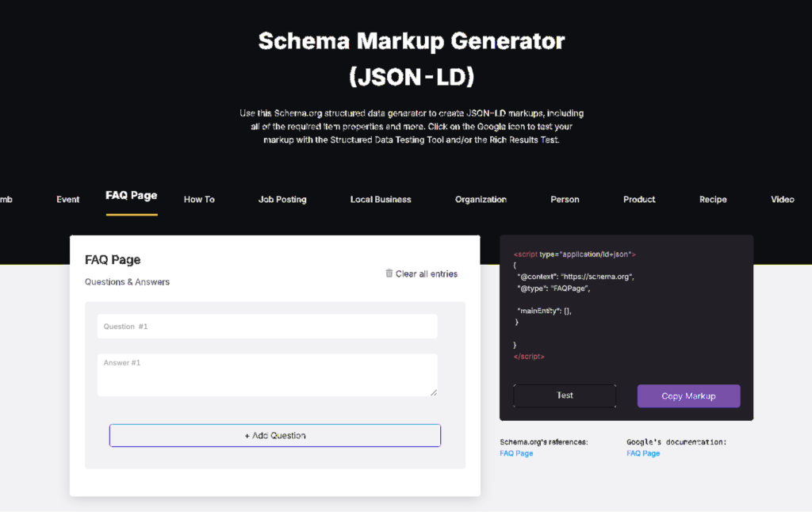Switch to the Event tab

pyautogui.click(x=68, y=199)
